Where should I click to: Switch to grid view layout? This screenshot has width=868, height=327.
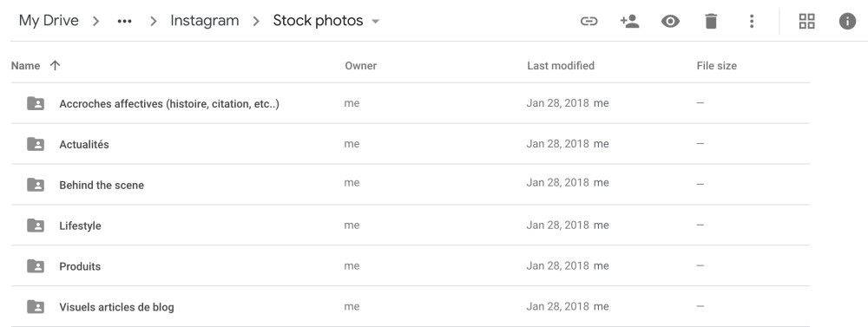coord(807,22)
